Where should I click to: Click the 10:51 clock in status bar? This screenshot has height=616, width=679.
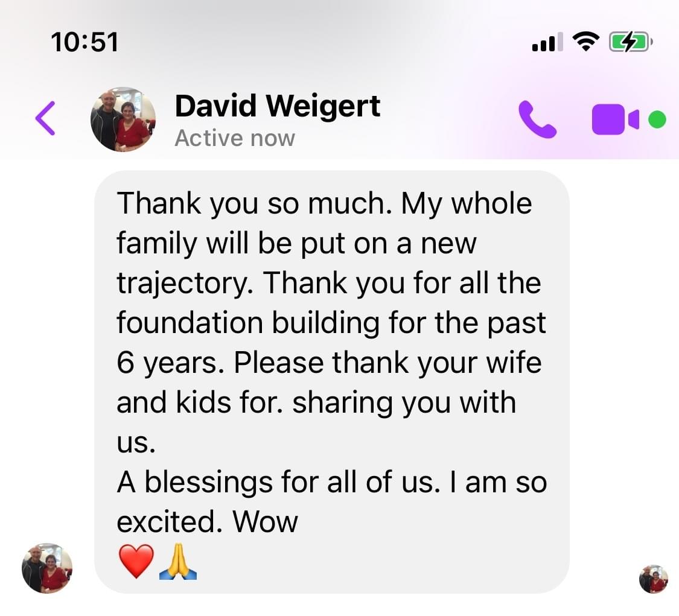[84, 42]
